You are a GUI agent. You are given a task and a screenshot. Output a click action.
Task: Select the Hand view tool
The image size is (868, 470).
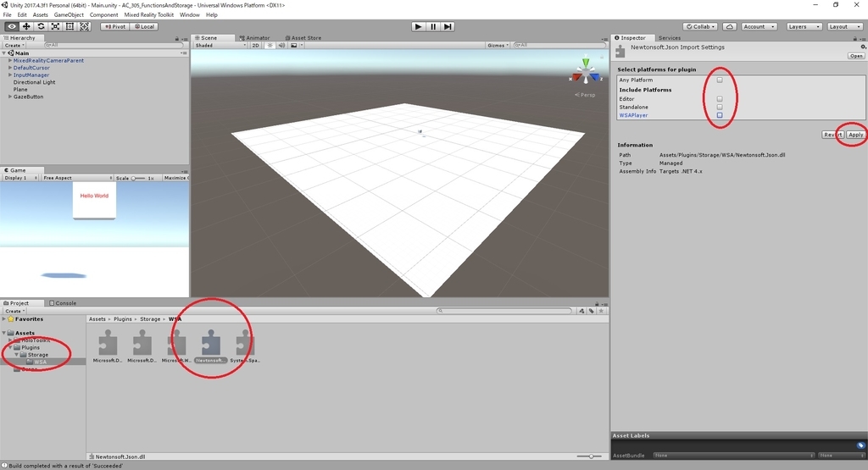tap(11, 26)
